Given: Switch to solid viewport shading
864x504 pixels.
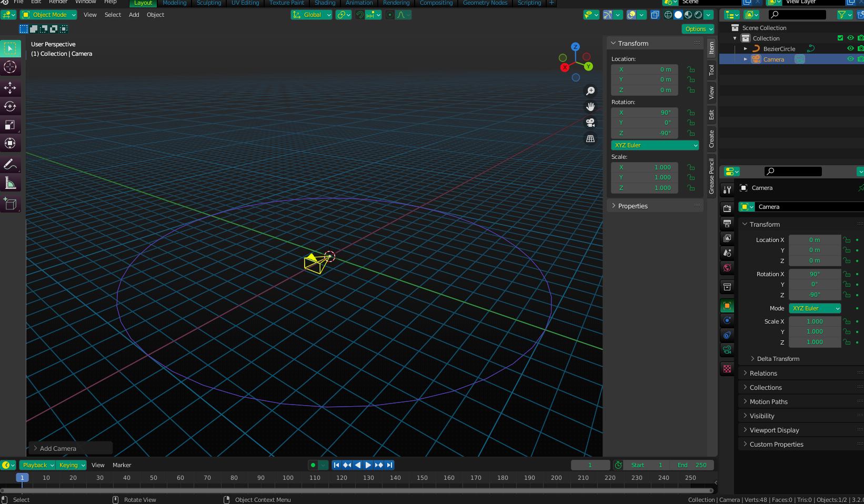Looking at the screenshot, I should tap(678, 15).
